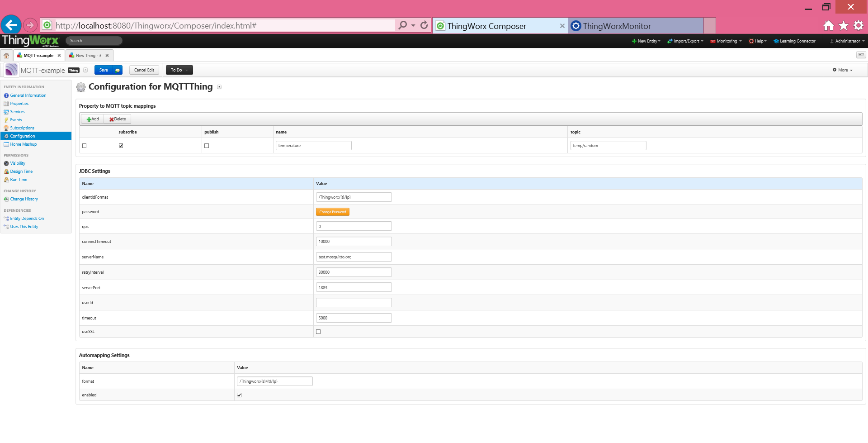Open Properties in the sidebar
Image resolution: width=868 pixels, height=443 pixels.
(x=19, y=104)
